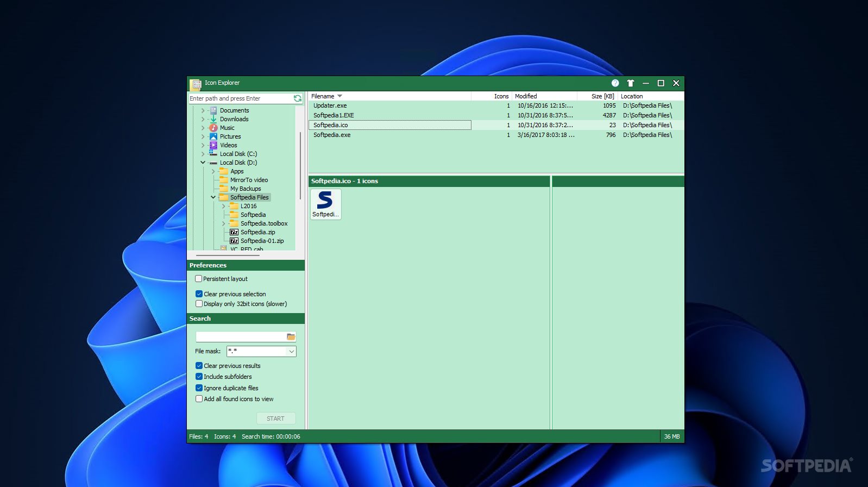The height and width of the screenshot is (487, 868).
Task: Click the Music note icon
Action: pyautogui.click(x=213, y=128)
